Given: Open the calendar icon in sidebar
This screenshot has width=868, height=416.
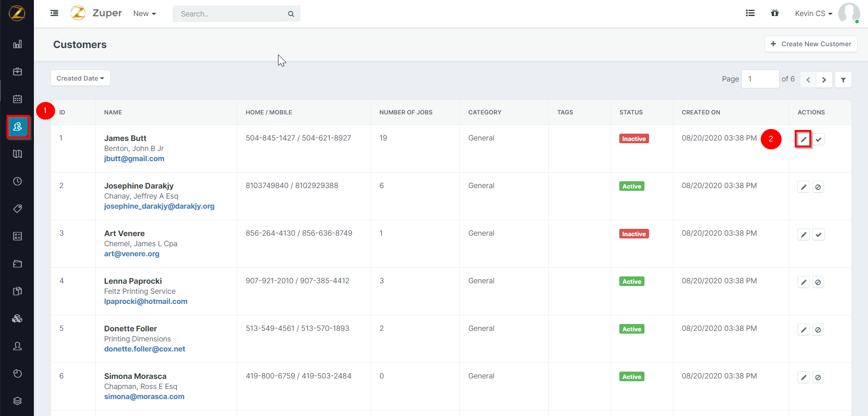Looking at the screenshot, I should coord(17,99).
